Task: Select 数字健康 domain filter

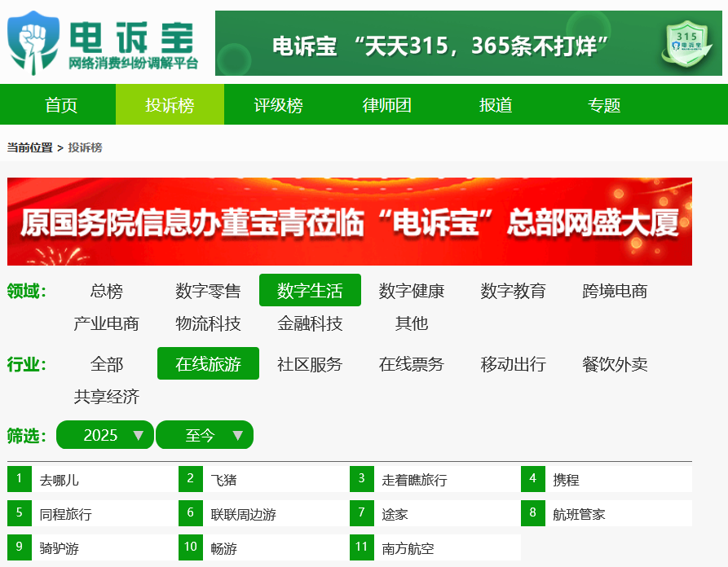Action: (412, 291)
